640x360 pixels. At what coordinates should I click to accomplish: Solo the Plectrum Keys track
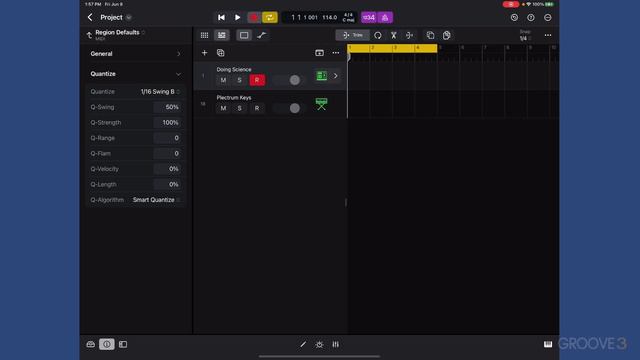click(240, 108)
